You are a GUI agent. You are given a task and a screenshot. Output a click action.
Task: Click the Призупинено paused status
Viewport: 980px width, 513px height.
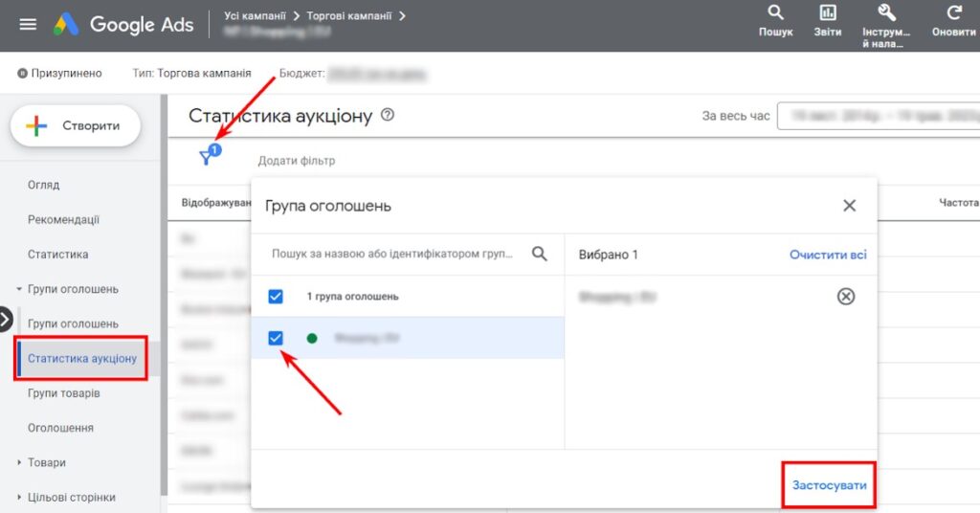60,73
